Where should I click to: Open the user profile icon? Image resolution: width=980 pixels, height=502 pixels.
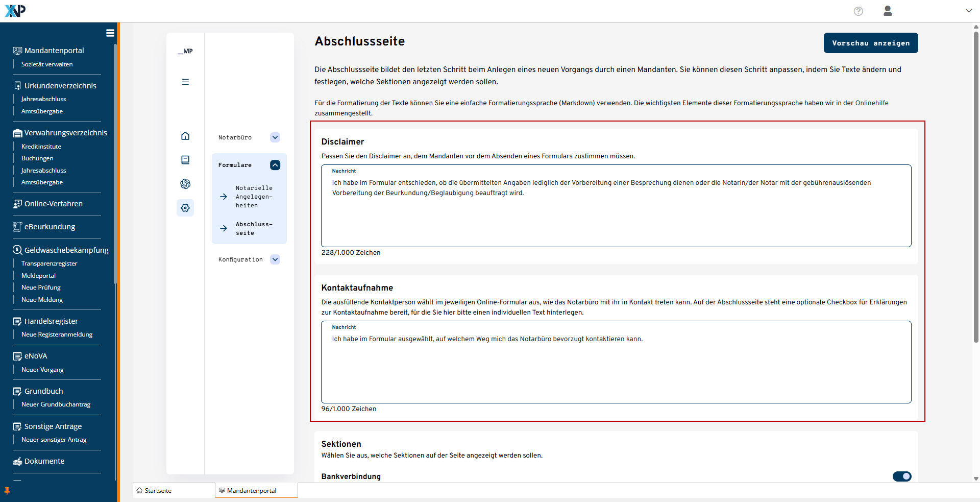888,11
